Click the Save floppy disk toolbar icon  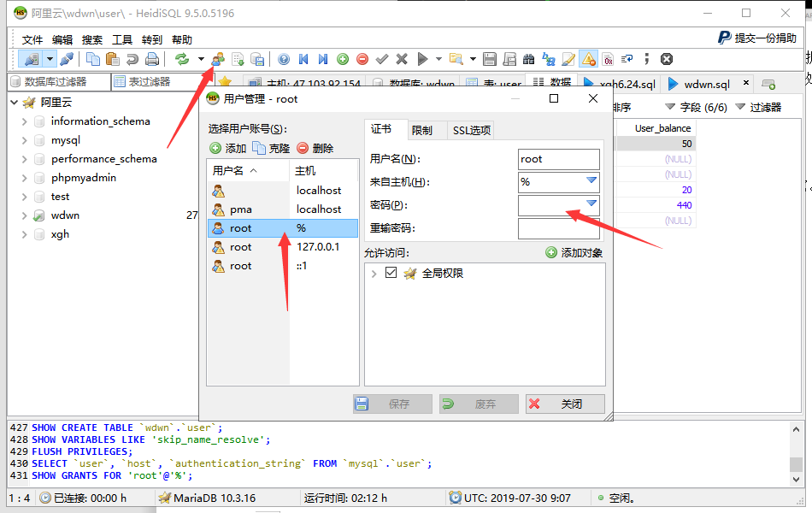click(490, 59)
